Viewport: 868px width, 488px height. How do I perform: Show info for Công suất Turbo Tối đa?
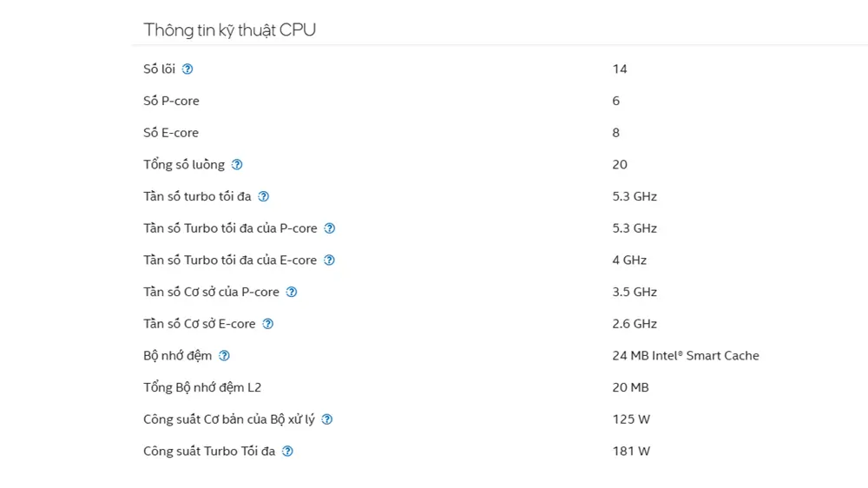[287, 452]
